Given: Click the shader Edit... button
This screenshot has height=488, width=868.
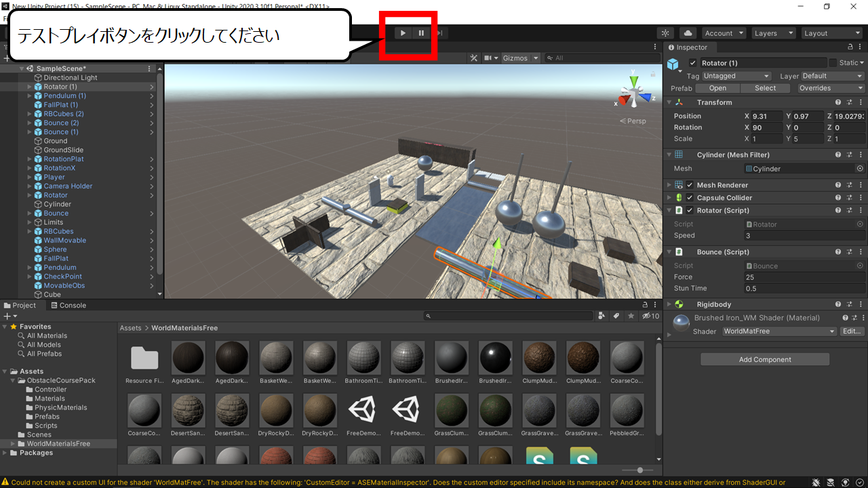Looking at the screenshot, I should tap(852, 331).
